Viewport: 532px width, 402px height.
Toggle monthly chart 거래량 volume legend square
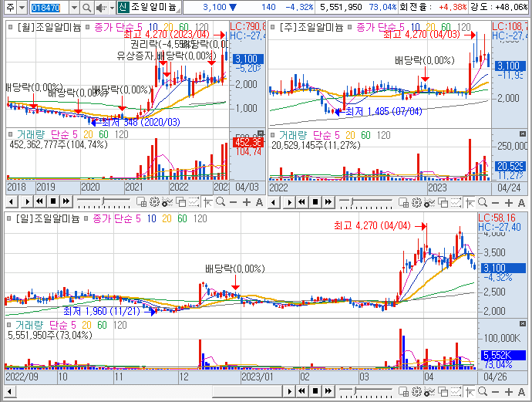tap(11, 133)
